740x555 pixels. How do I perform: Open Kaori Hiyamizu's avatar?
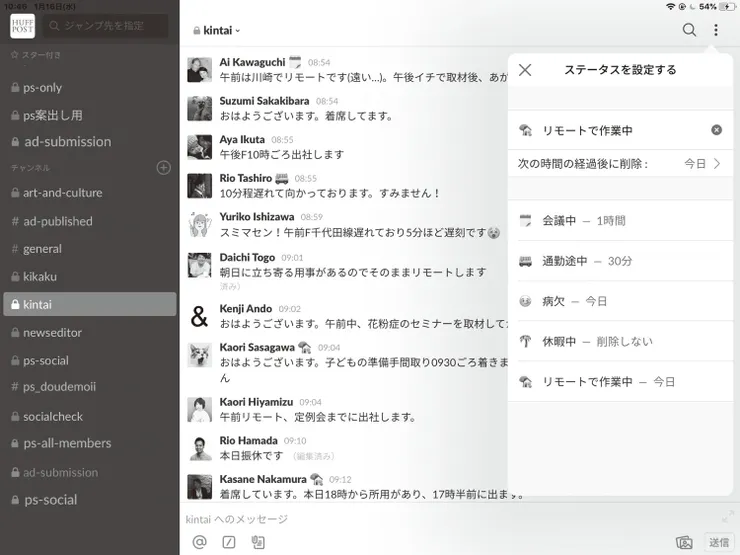199,410
